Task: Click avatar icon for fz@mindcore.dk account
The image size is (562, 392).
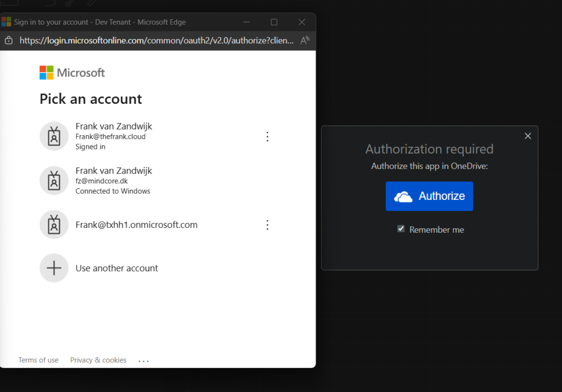Action: [x=54, y=181]
